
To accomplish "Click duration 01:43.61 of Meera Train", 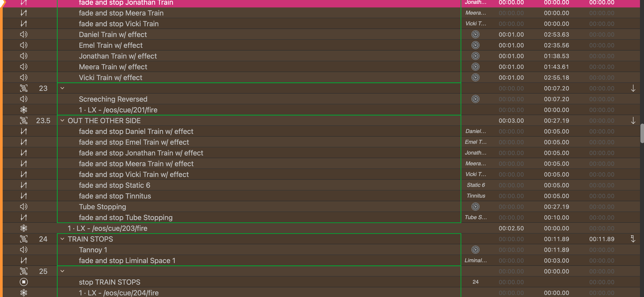I will (x=556, y=67).
